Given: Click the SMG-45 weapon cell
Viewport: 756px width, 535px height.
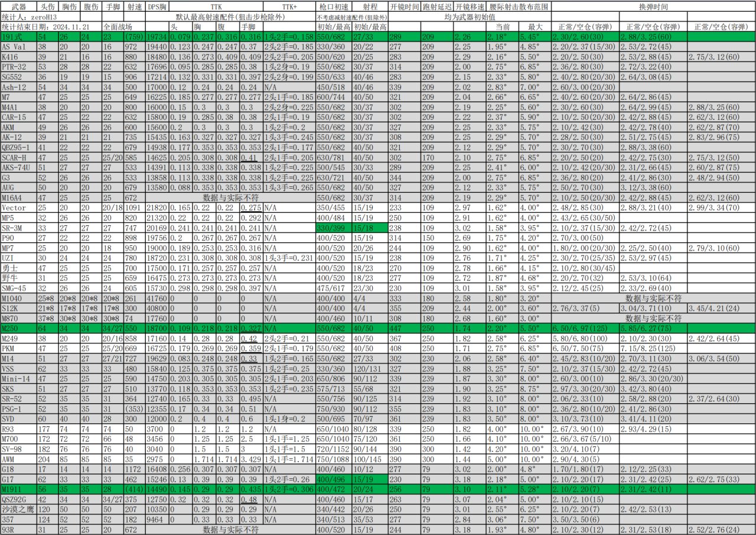Looking at the screenshot, I should pos(18,288).
